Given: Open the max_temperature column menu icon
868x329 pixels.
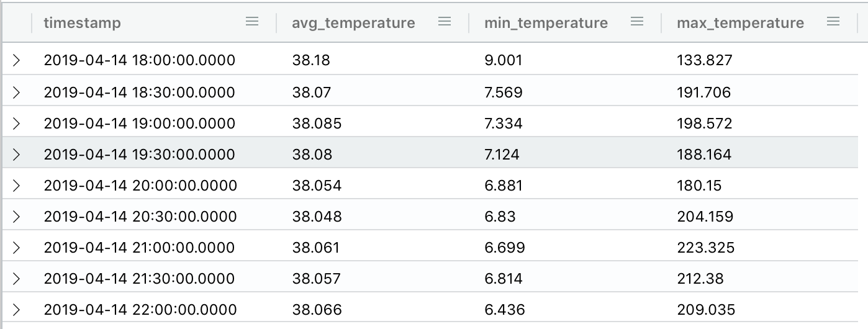Looking at the screenshot, I should pos(834,22).
